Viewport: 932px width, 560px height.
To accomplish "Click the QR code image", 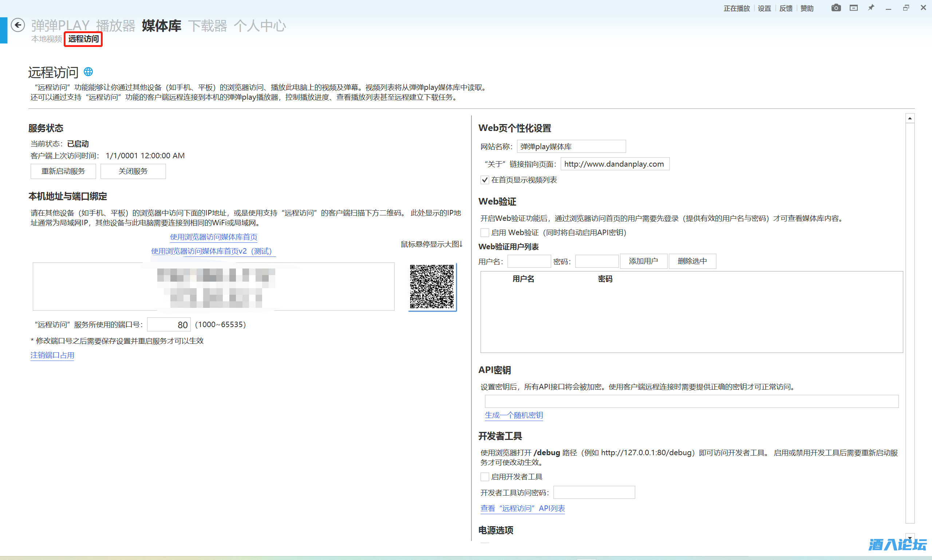I will tap(432, 286).
